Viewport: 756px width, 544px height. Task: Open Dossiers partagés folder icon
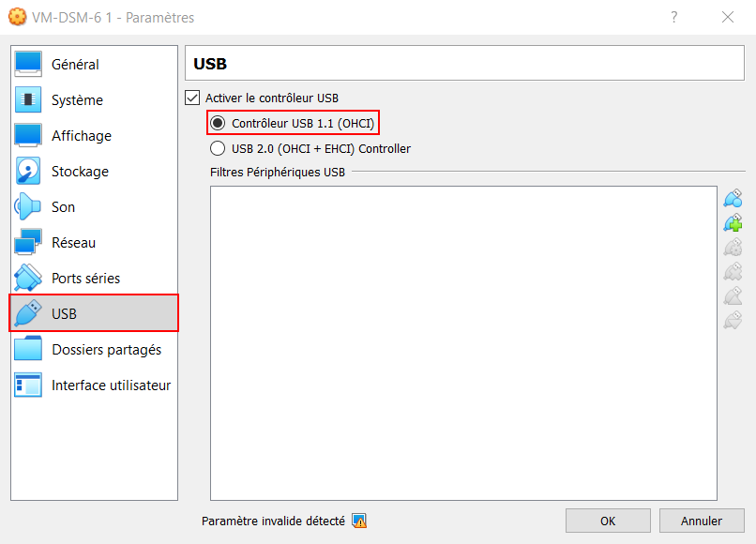(x=28, y=350)
